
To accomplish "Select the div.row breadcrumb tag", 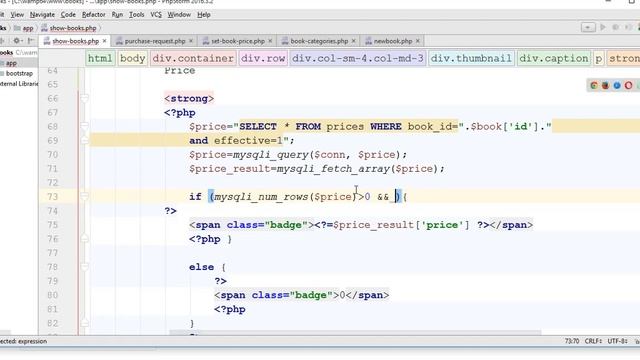I will click(263, 58).
